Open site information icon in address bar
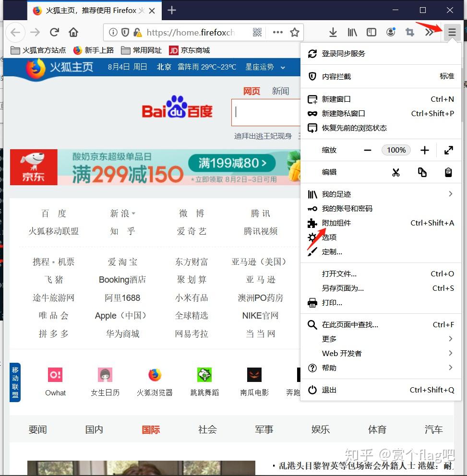 pyautogui.click(x=113, y=32)
